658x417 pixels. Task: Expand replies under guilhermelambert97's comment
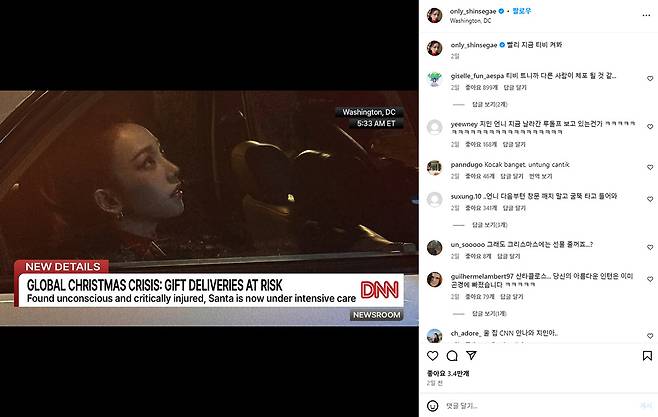click(489, 313)
